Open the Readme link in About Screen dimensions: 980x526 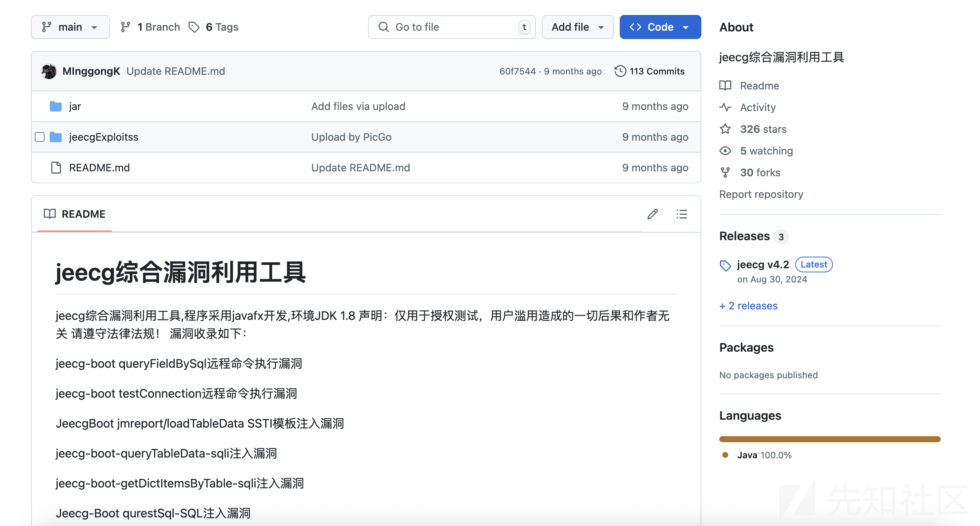[x=759, y=86]
